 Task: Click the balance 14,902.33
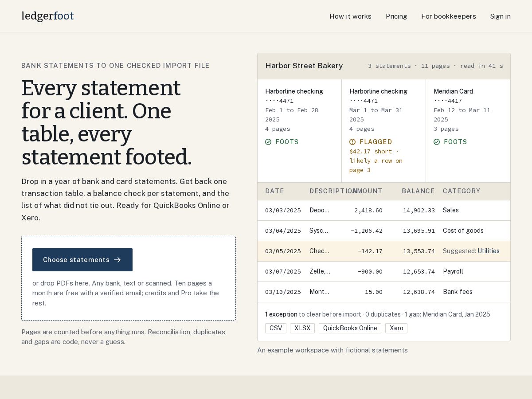[419, 211]
